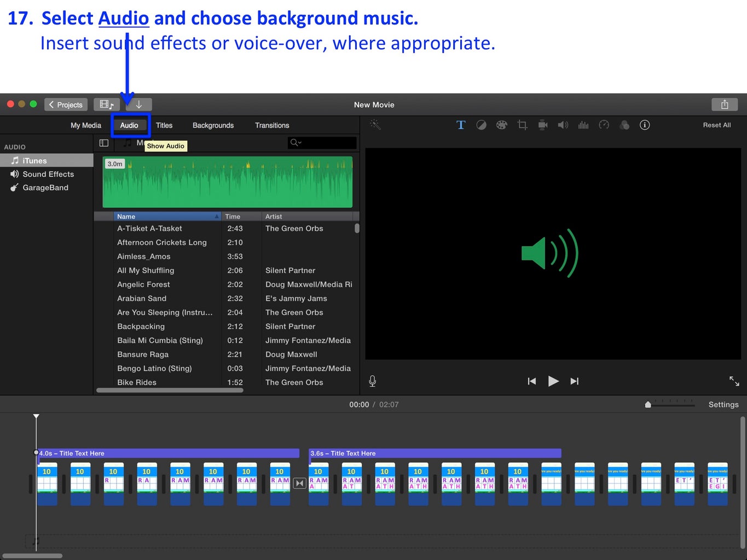This screenshot has height=560, width=747.
Task: Select GarageBand in the Audio sidebar
Action: click(45, 188)
